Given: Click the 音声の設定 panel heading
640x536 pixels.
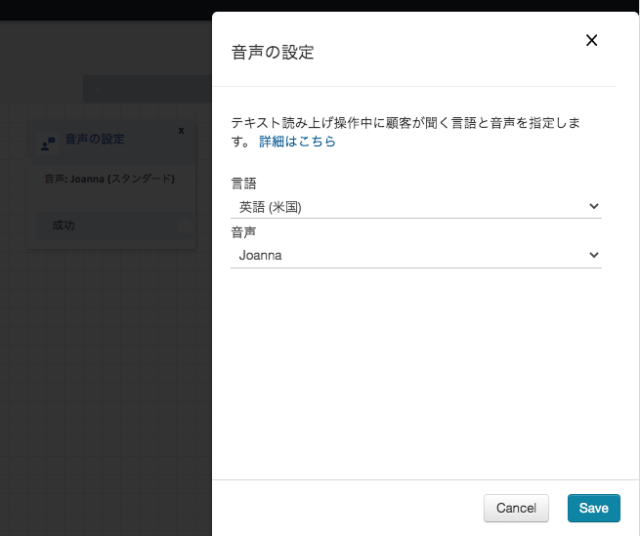Looking at the screenshot, I should tap(273, 52).
